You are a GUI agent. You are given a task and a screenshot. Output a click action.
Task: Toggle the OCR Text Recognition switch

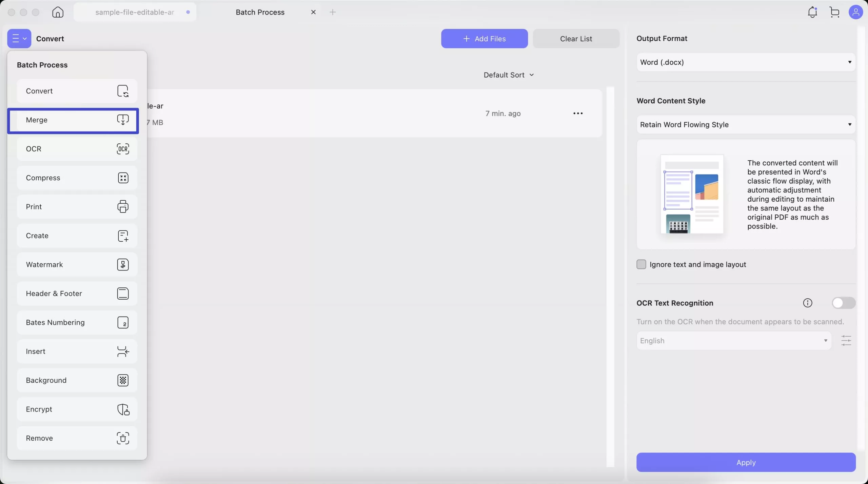coord(843,303)
